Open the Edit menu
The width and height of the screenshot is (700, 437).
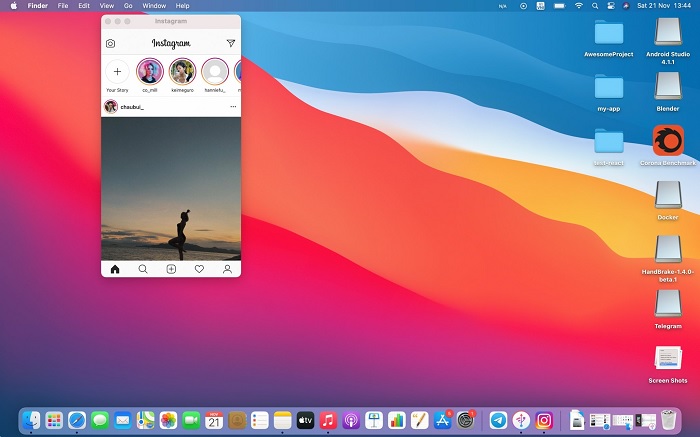84,6
